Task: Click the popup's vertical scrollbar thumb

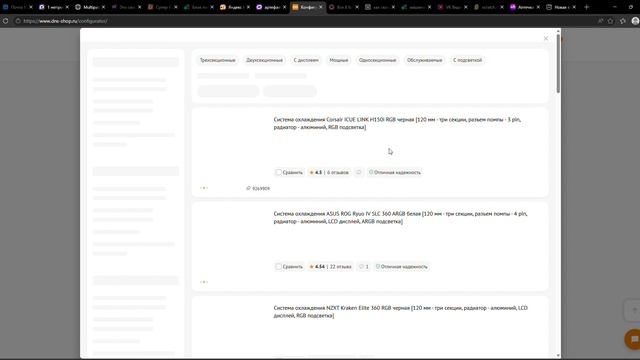Action: [558, 63]
